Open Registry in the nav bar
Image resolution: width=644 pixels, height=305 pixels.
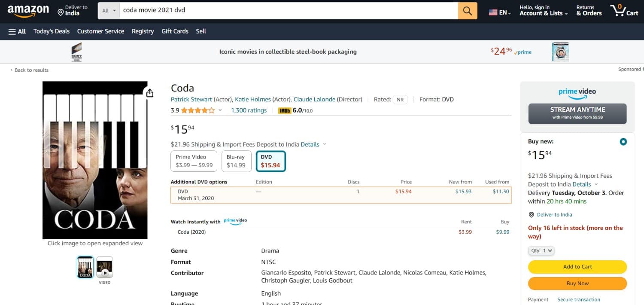click(143, 31)
